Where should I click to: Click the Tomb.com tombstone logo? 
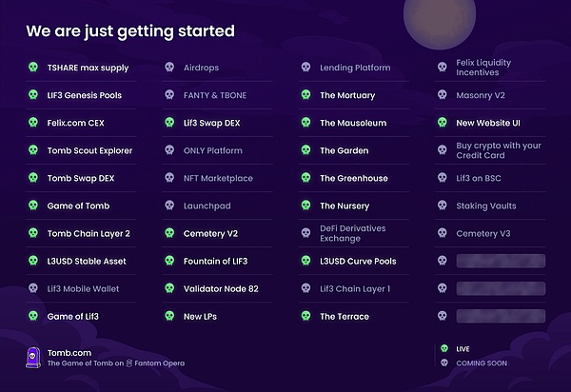(32, 358)
